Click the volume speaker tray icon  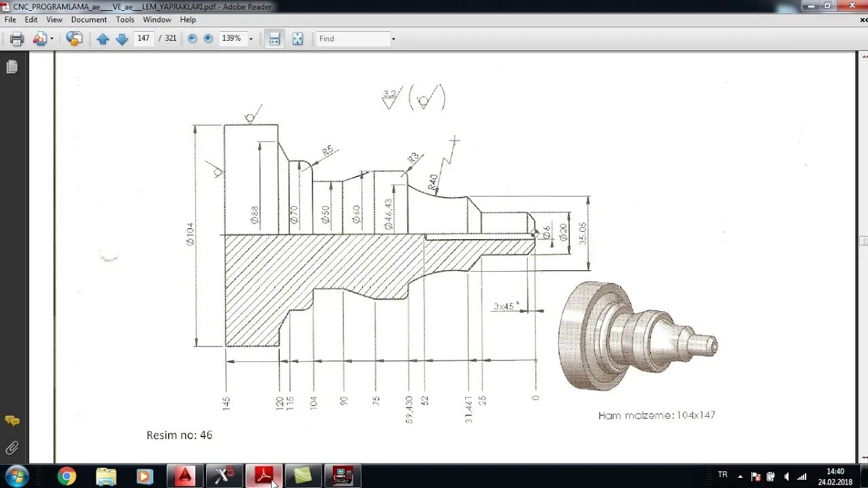pos(787,476)
